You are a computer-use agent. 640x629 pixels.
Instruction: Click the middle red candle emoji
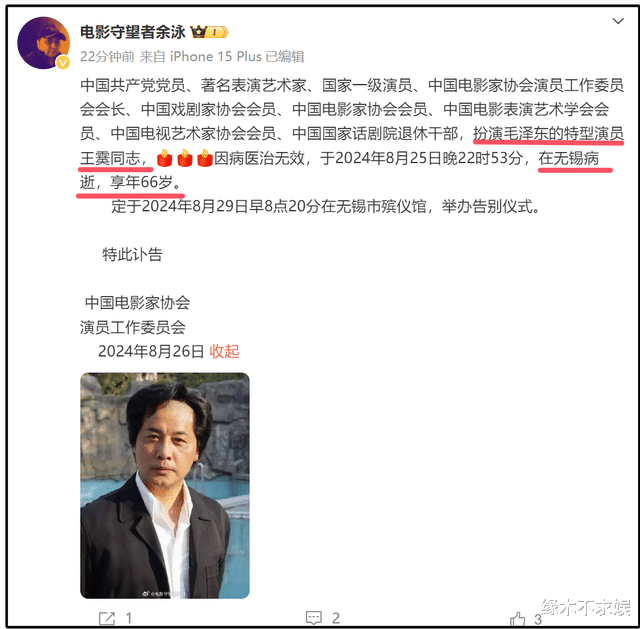[184, 158]
